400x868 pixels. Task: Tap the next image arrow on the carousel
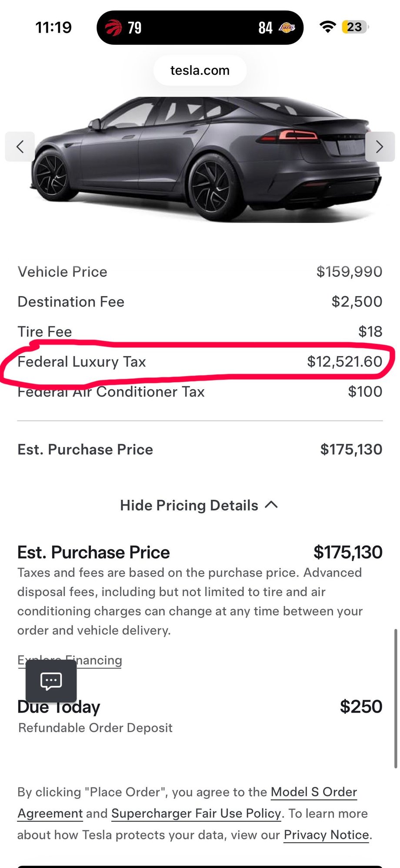[x=380, y=147]
